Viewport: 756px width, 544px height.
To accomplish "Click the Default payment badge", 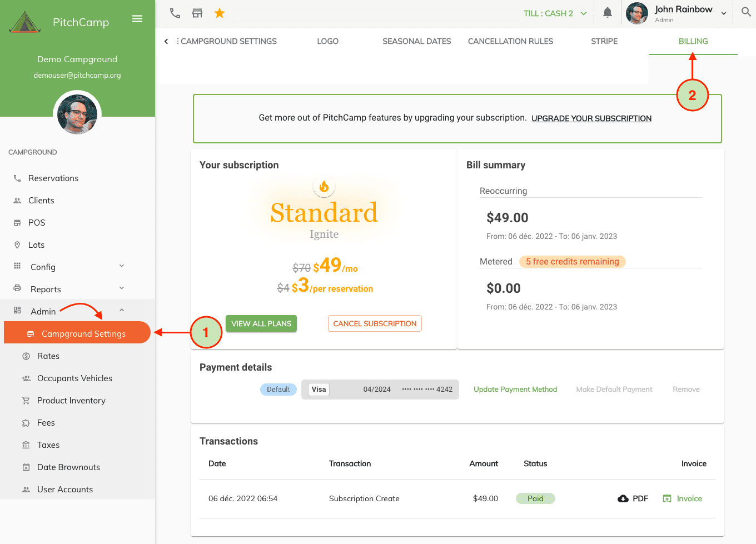I will pos(278,390).
